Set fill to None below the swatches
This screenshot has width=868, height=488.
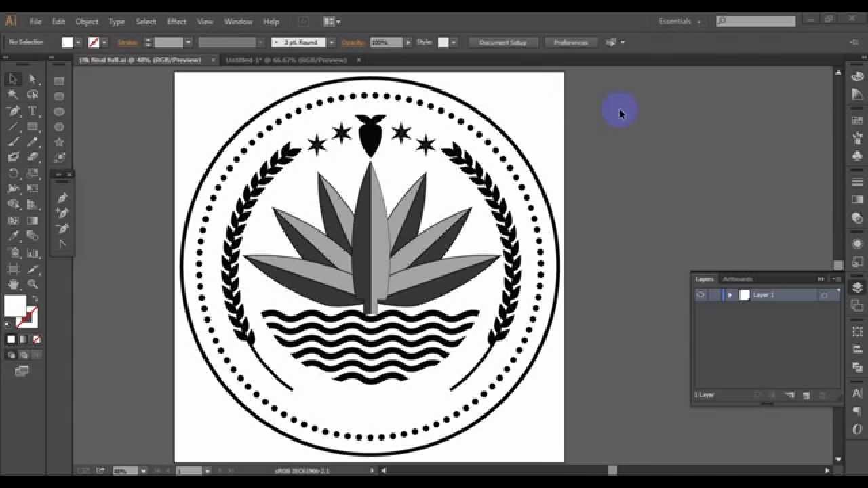tap(36, 339)
